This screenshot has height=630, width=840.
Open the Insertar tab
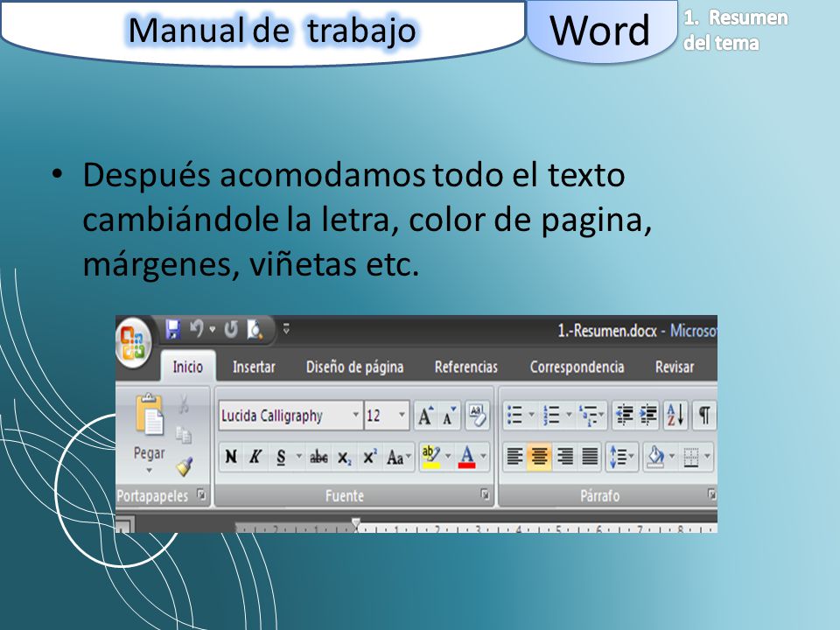coord(254,367)
